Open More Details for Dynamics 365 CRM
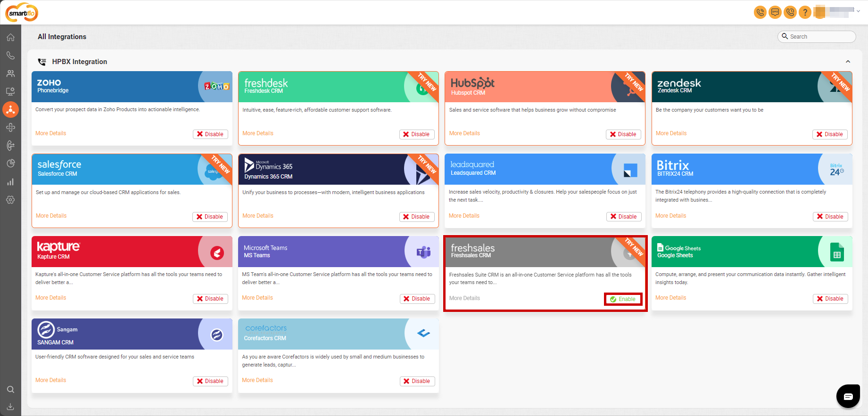The image size is (868, 416). (258, 216)
